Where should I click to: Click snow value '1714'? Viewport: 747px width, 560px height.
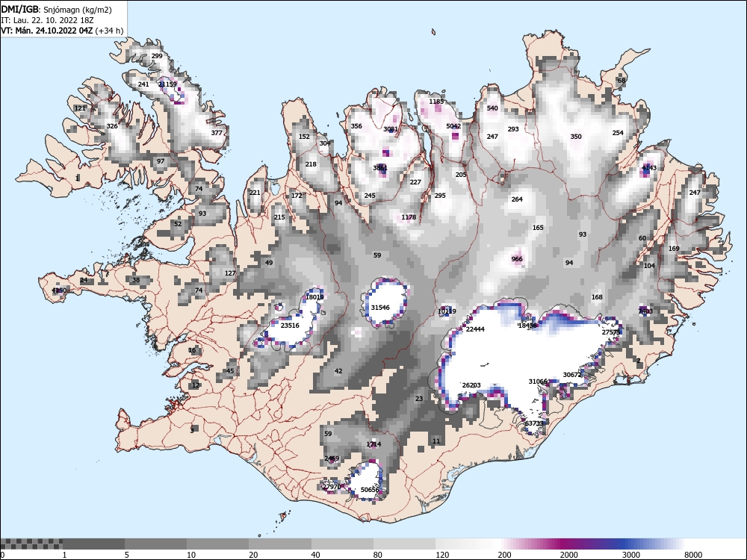(x=374, y=444)
